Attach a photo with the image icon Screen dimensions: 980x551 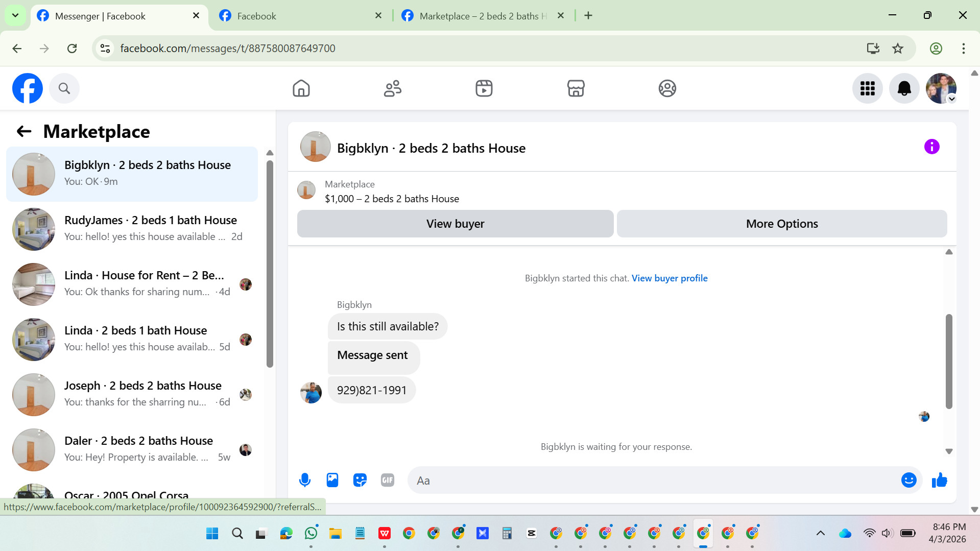pos(332,480)
